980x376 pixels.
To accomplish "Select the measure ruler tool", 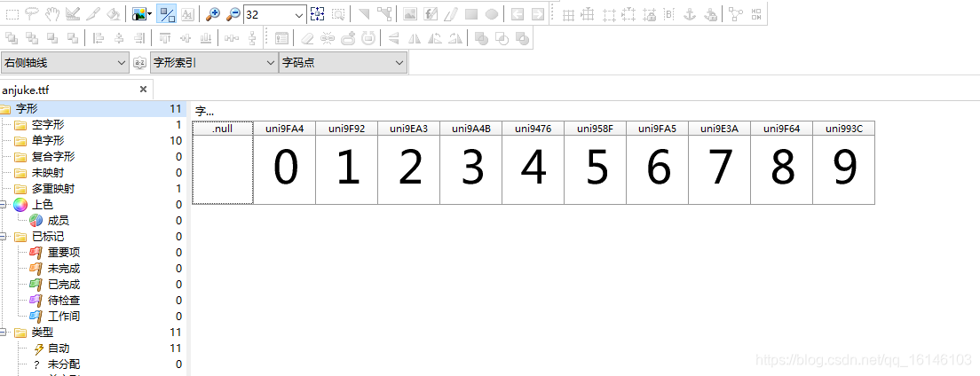I will (73, 13).
